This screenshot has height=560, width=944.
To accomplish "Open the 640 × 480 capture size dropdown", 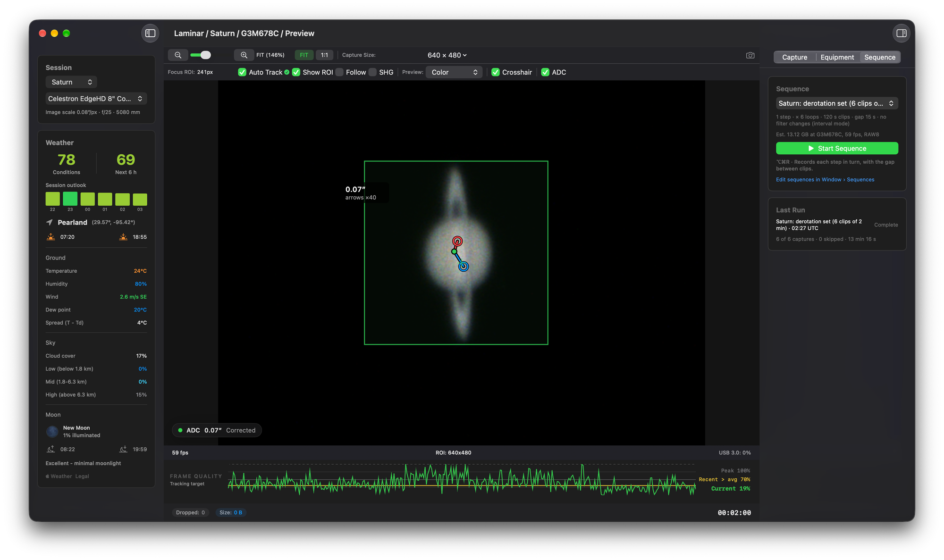I will 447,55.
